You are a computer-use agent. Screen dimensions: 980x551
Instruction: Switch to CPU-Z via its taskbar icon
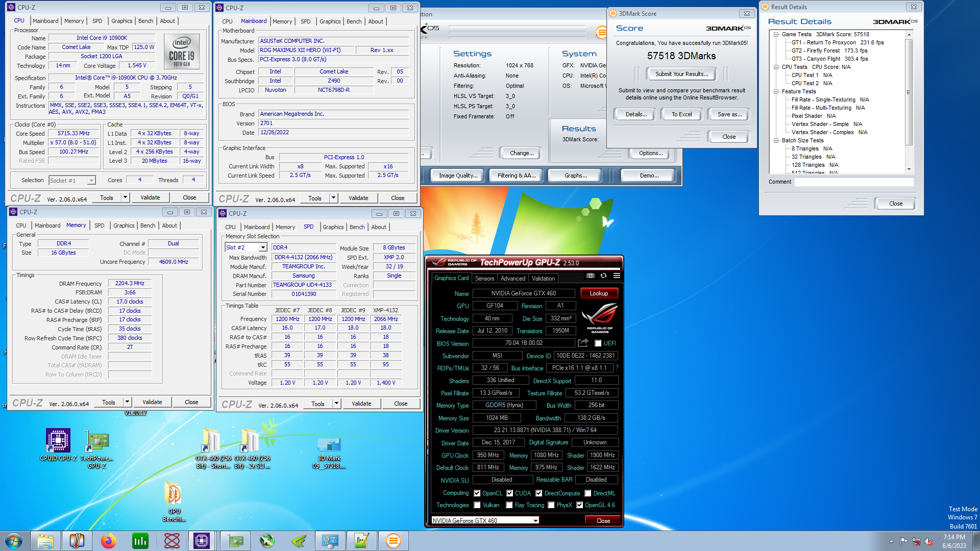click(202, 541)
